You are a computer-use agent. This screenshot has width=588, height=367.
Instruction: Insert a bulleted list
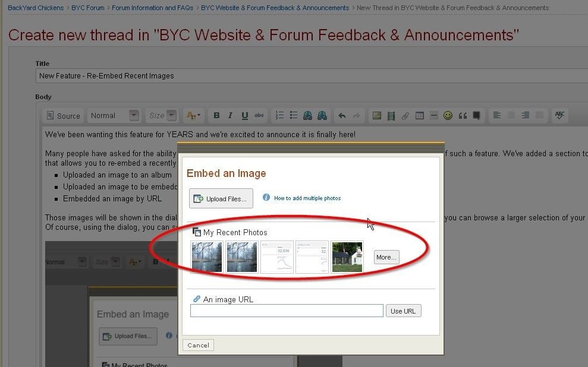pyautogui.click(x=293, y=116)
